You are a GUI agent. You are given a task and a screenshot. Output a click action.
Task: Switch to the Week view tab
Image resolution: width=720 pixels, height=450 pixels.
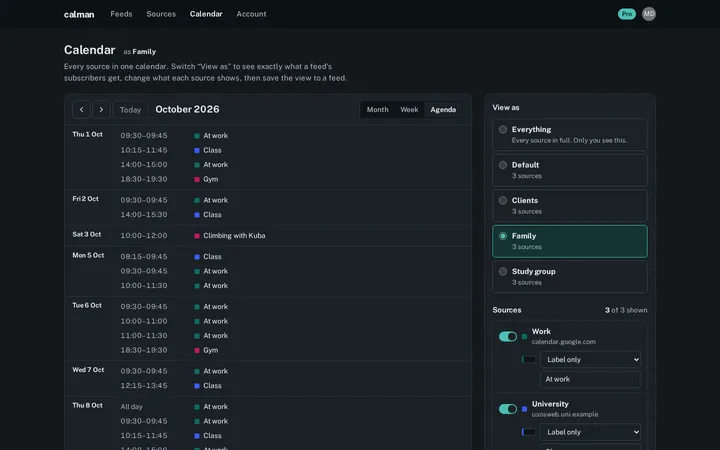pyautogui.click(x=409, y=110)
